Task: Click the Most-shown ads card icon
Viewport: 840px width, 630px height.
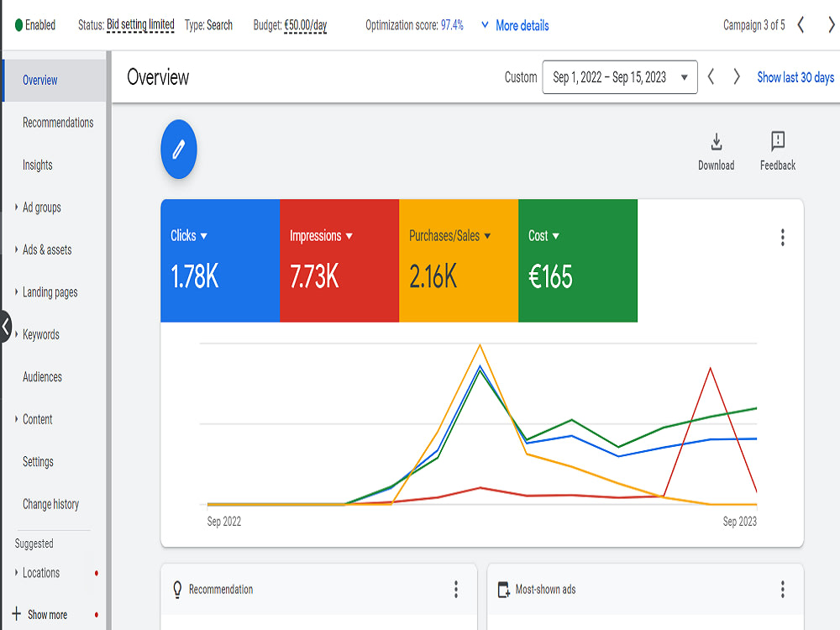Action: point(503,590)
